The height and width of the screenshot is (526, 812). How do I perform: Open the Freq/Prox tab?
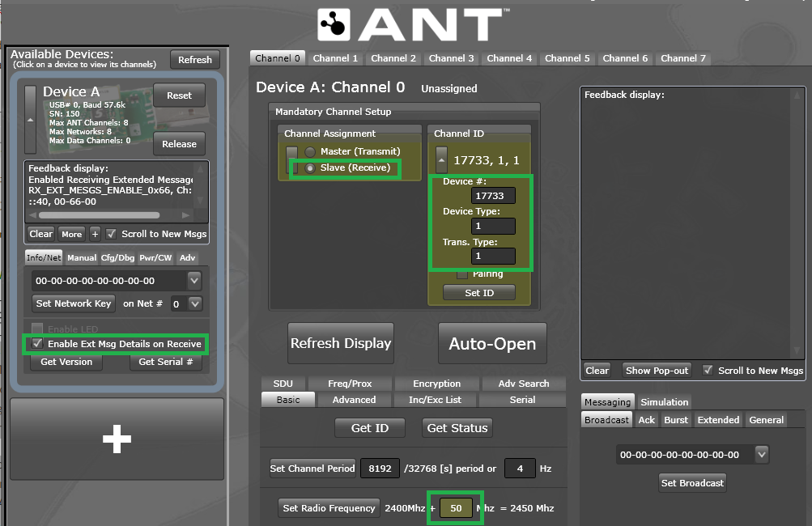[x=350, y=384]
